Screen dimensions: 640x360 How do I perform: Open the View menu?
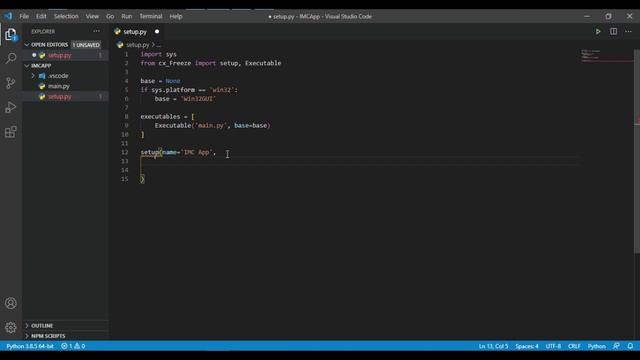click(x=92, y=16)
